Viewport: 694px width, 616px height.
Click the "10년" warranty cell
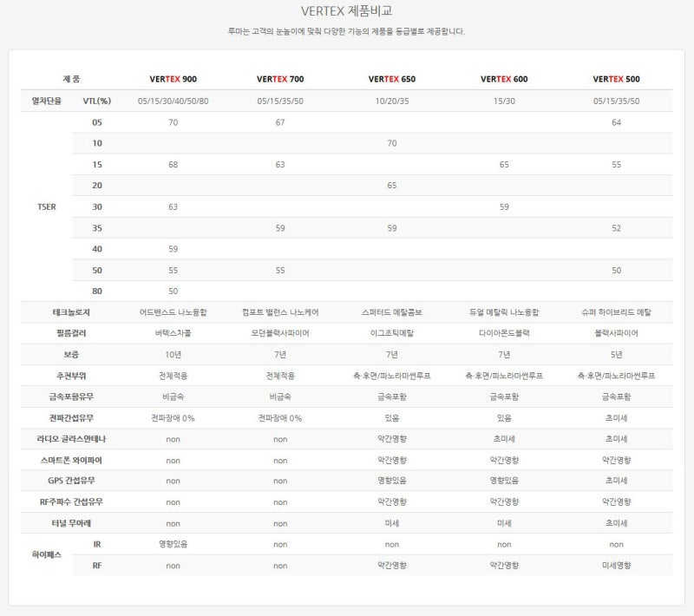[x=173, y=355]
